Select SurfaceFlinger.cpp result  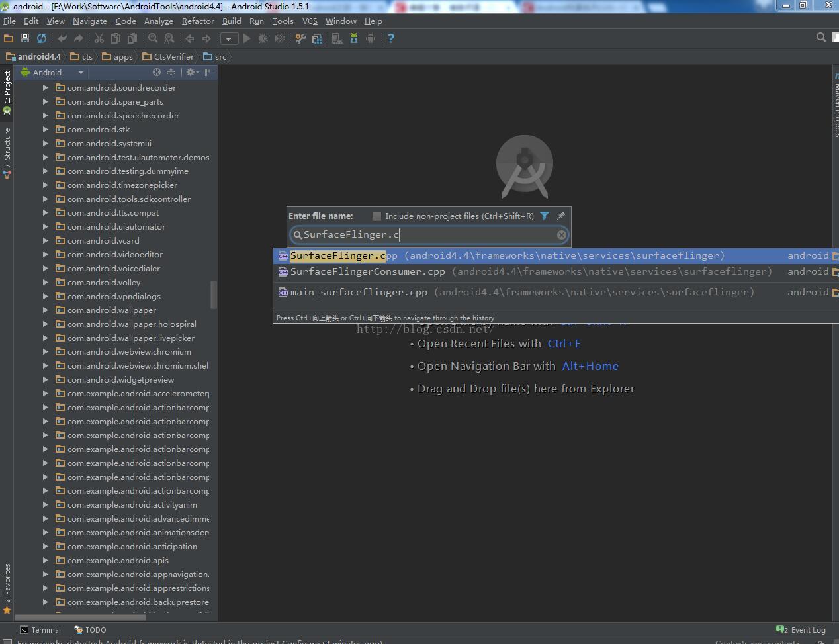(556, 255)
